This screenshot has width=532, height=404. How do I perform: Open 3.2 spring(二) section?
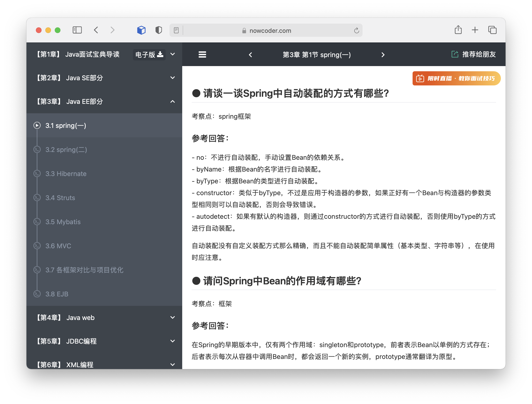pyautogui.click(x=104, y=150)
